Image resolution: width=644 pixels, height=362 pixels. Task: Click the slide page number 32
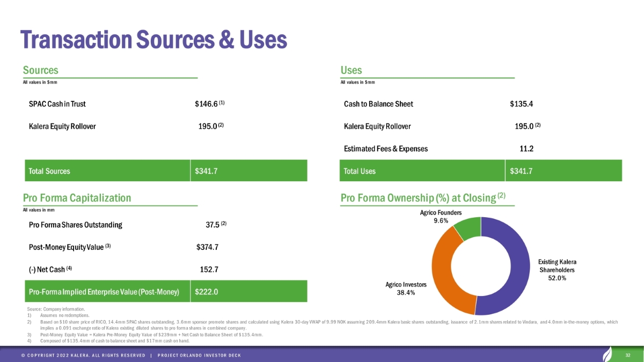click(628, 355)
